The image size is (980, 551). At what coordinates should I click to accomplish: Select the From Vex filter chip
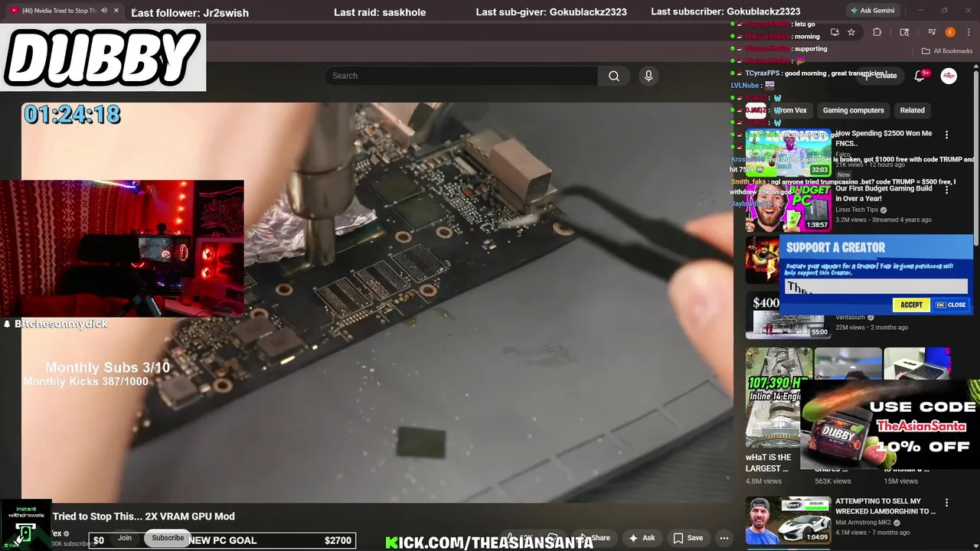pos(790,110)
